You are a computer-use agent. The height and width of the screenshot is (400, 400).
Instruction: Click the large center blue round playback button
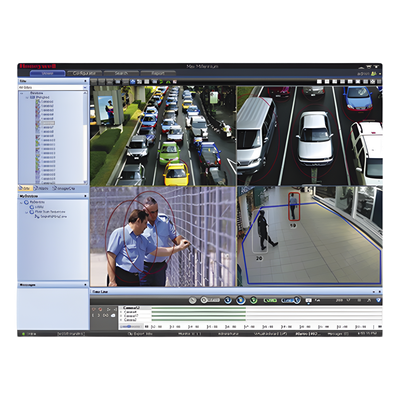240,300
